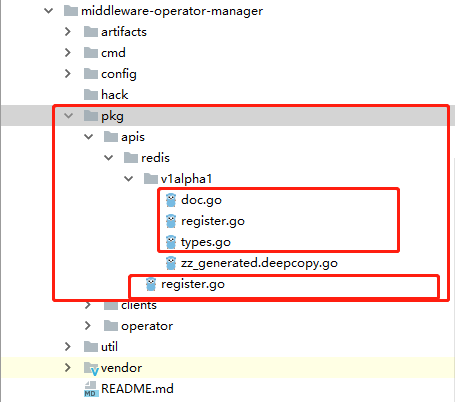The image size is (455, 402).
Task: Collapse the v1alpha1 folder chevron
Action: 129,179
